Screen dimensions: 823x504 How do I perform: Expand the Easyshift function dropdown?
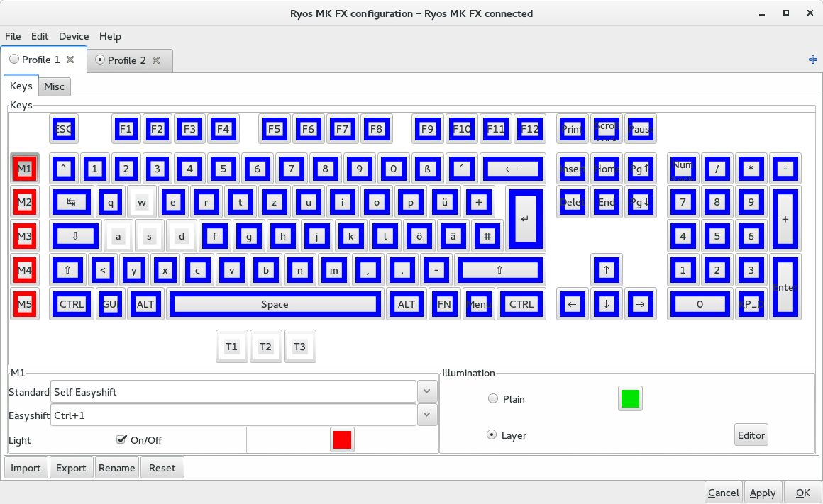pos(427,415)
